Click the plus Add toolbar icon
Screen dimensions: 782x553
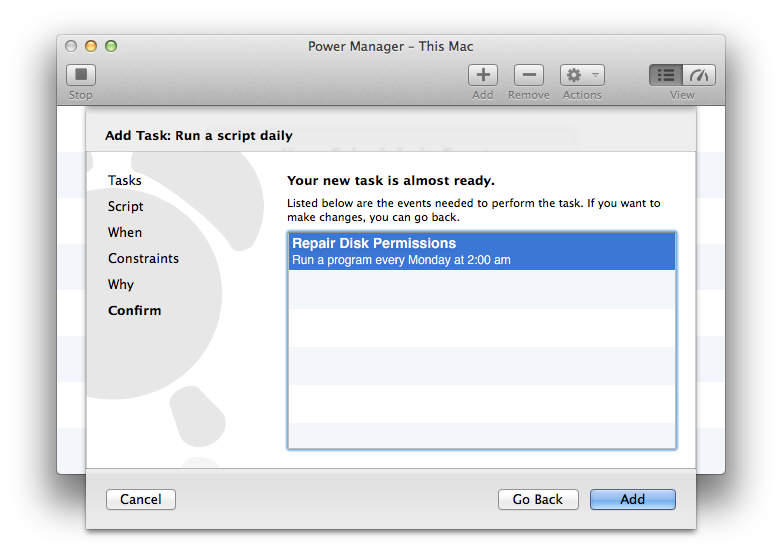(483, 75)
